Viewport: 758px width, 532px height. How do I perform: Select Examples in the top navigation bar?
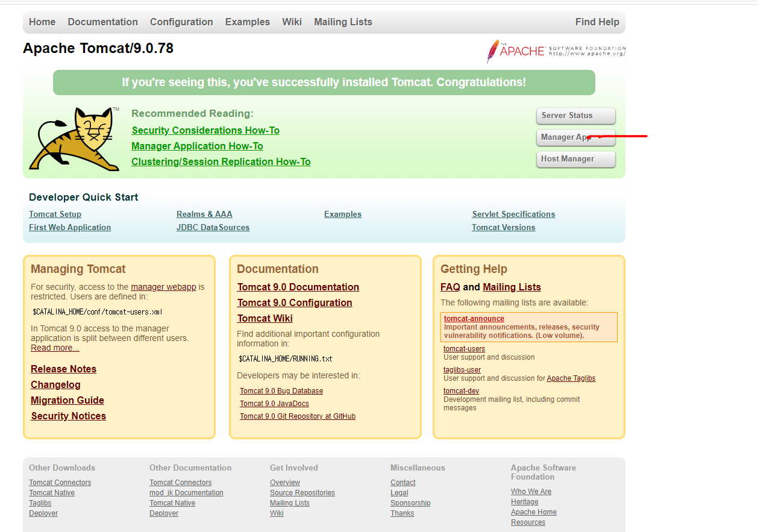248,22
